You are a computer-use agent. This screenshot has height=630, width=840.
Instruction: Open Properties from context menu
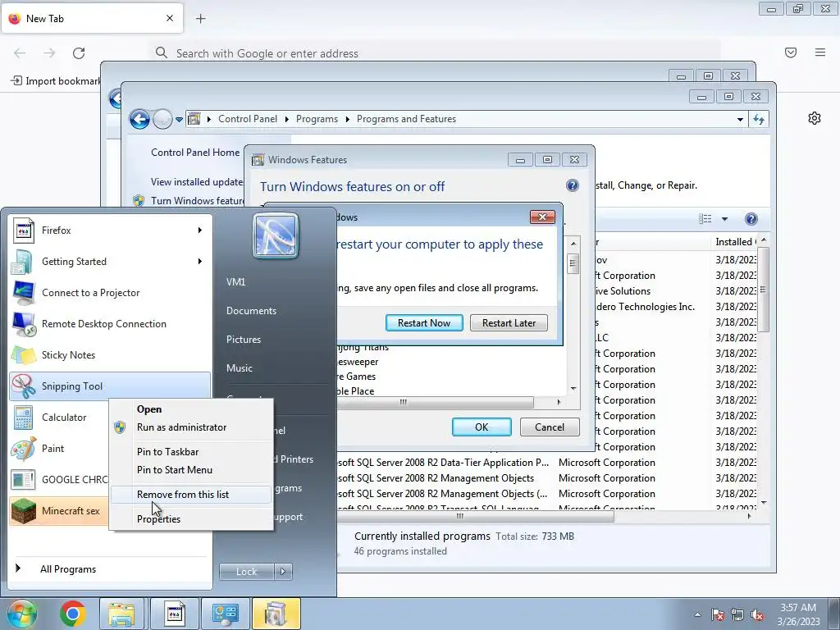pyautogui.click(x=158, y=519)
